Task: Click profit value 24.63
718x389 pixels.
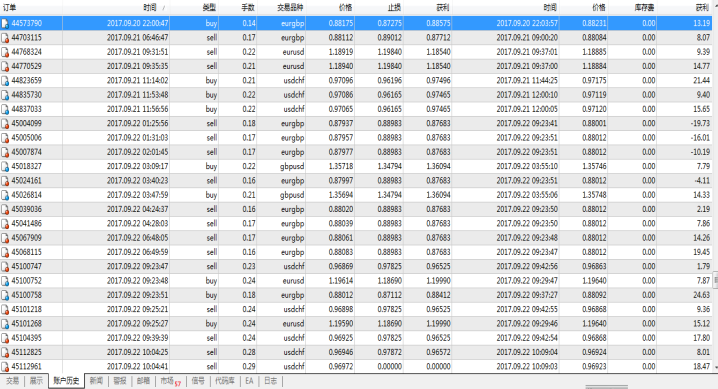Action: pyautogui.click(x=701, y=295)
